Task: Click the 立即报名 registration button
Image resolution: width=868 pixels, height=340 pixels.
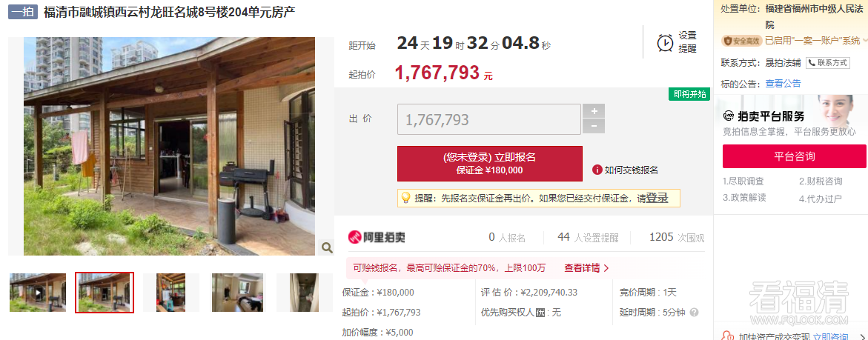Action: [490, 164]
